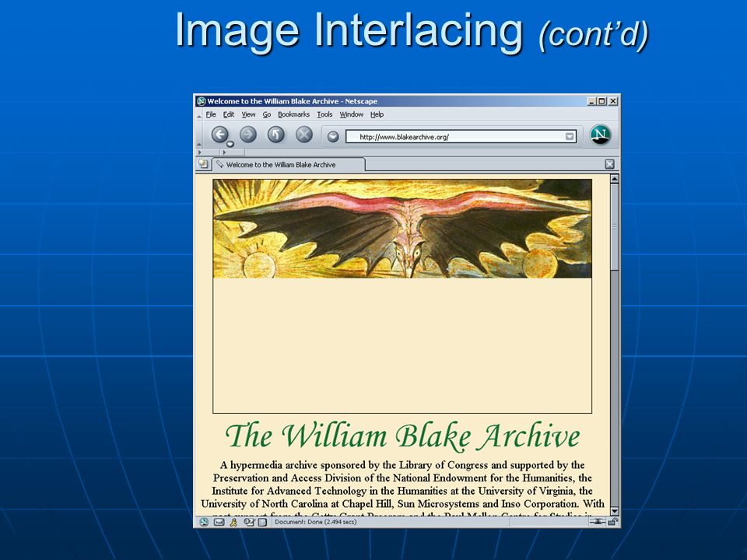Click the Netscape icon in the title bar

201,101
